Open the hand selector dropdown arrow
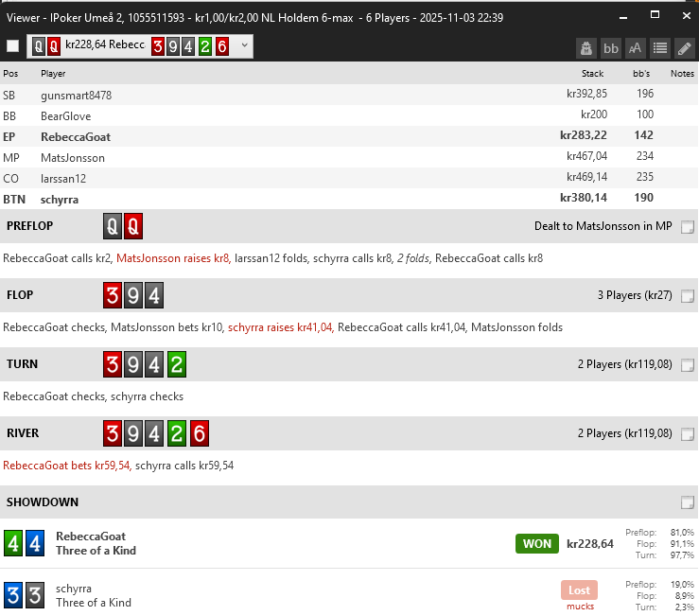This screenshot has height=616, width=699. (x=245, y=45)
